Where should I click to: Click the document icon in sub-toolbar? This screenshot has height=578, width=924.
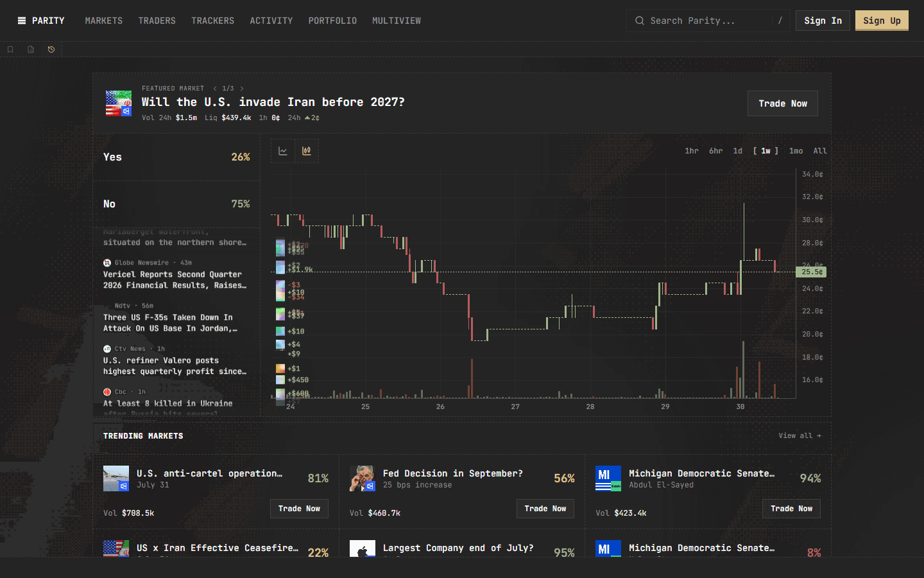pyautogui.click(x=31, y=49)
